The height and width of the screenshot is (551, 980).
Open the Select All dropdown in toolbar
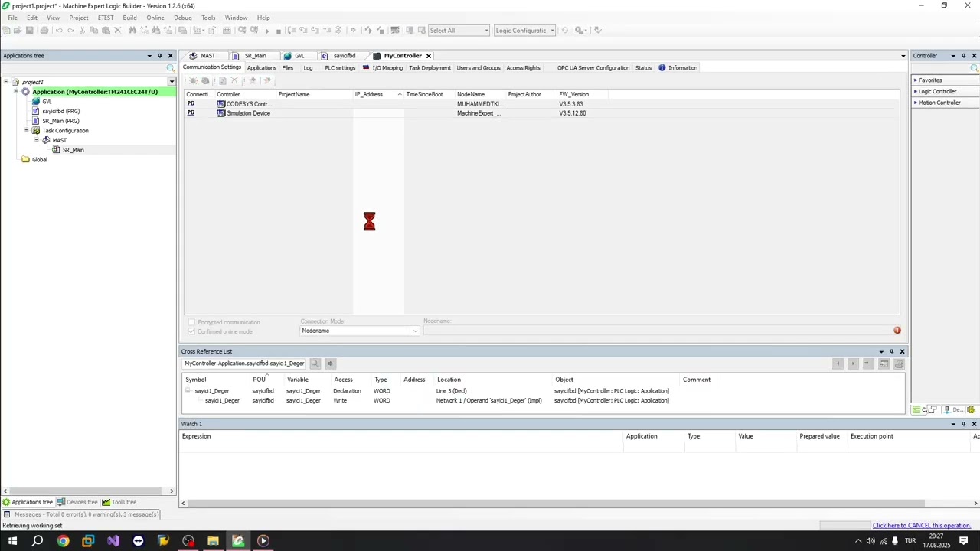(x=486, y=31)
